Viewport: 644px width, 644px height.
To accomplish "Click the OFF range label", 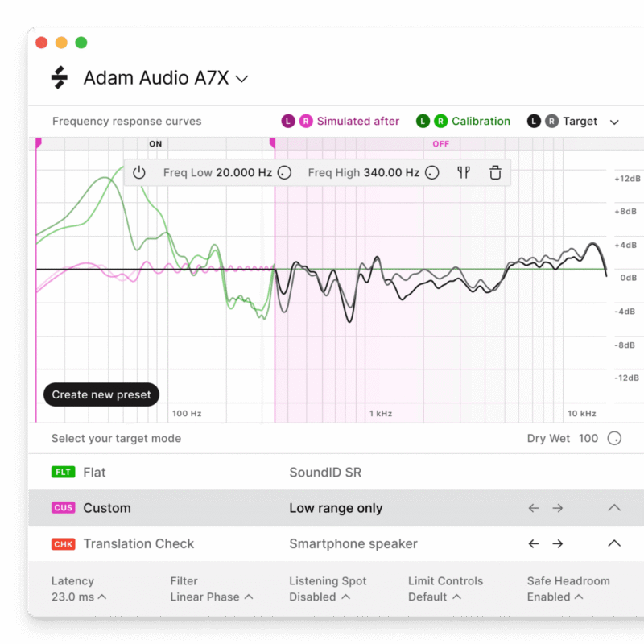I will coord(440,144).
